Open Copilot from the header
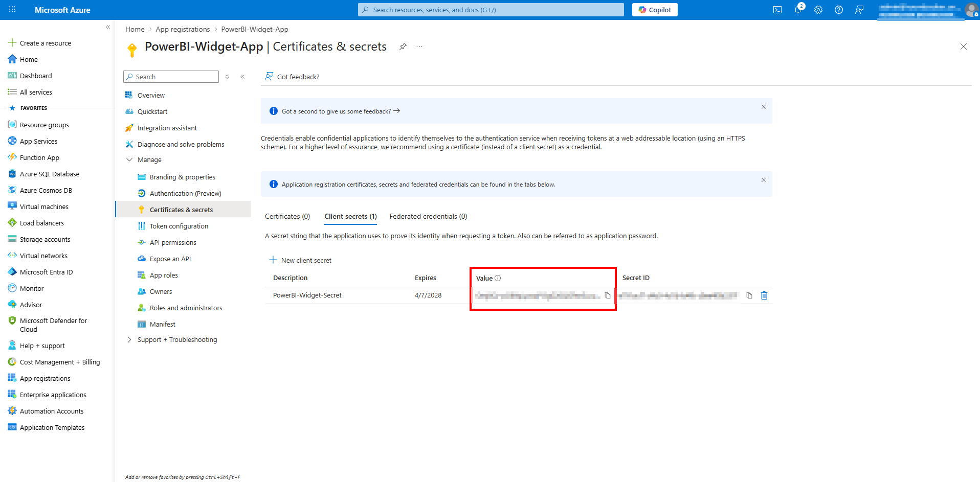 [x=655, y=10]
